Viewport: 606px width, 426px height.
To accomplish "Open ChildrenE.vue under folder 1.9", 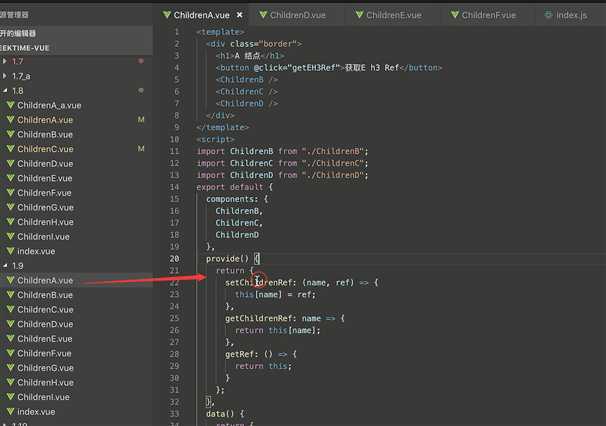I will pos(45,339).
